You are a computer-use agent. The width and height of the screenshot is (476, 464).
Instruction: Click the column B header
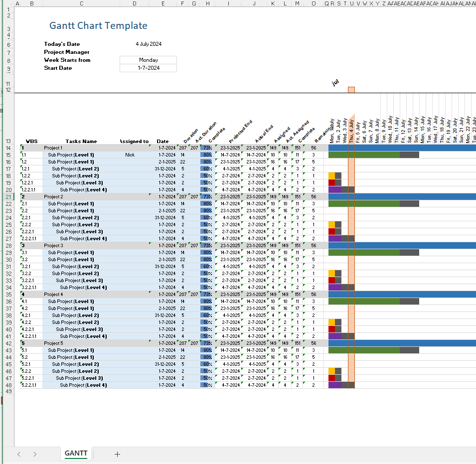coord(32,3)
